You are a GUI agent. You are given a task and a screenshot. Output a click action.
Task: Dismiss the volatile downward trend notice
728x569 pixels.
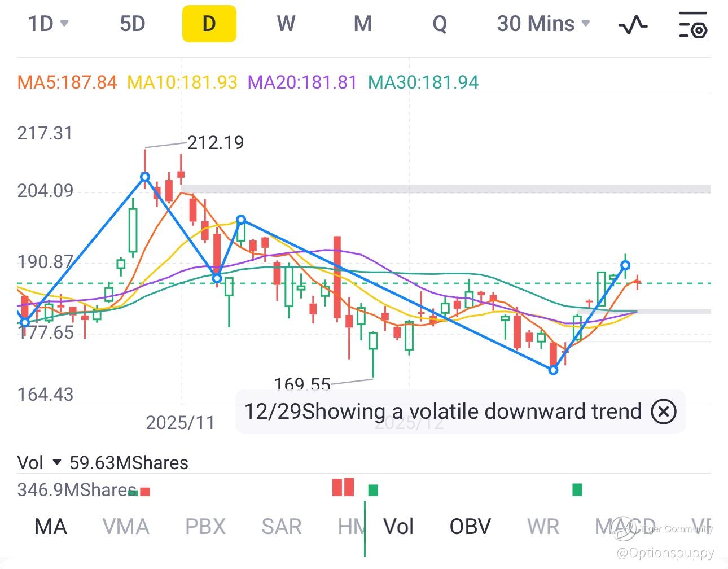(x=663, y=412)
